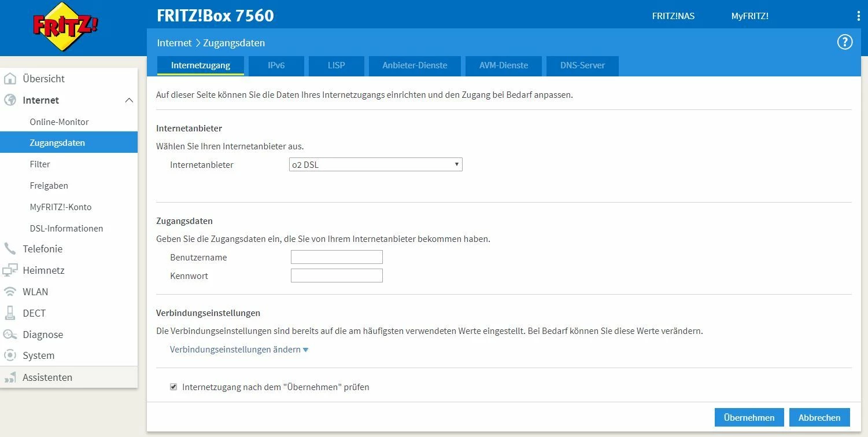Image resolution: width=868 pixels, height=437 pixels.
Task: Click into the Kennwort field
Action: coord(337,276)
